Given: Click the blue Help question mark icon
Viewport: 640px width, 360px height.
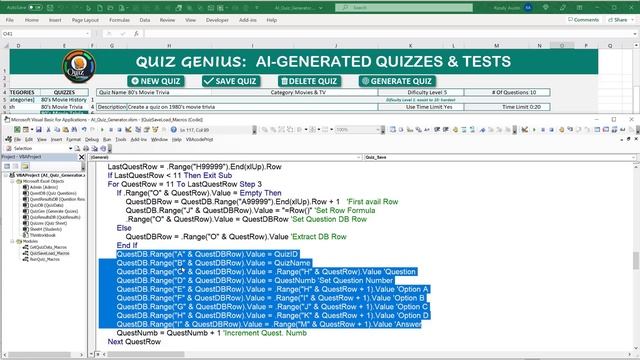Looking at the screenshot, I should coord(173,129).
